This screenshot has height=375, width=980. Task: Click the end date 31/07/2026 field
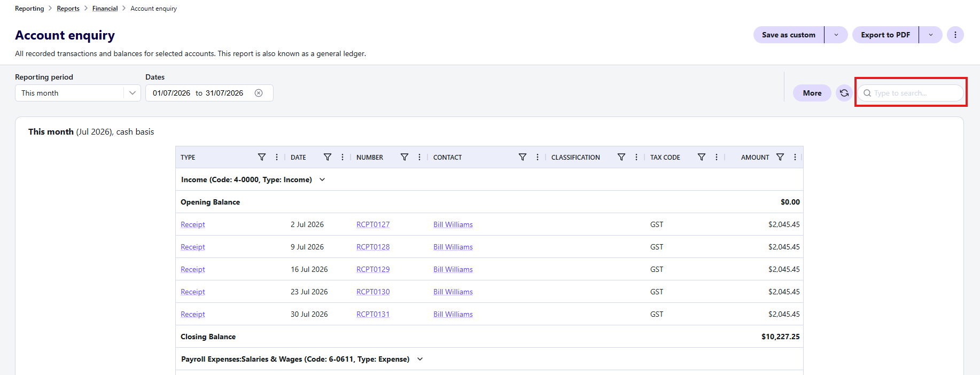coord(224,93)
